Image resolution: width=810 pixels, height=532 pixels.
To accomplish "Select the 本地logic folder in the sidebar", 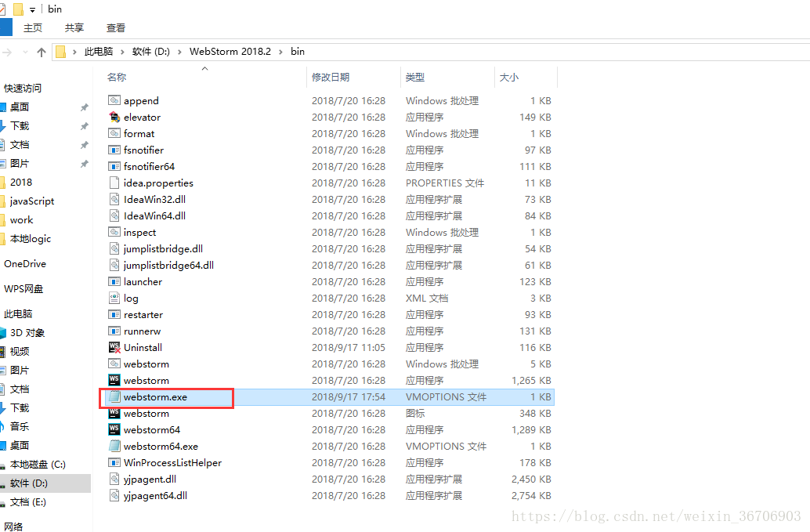I will click(31, 239).
